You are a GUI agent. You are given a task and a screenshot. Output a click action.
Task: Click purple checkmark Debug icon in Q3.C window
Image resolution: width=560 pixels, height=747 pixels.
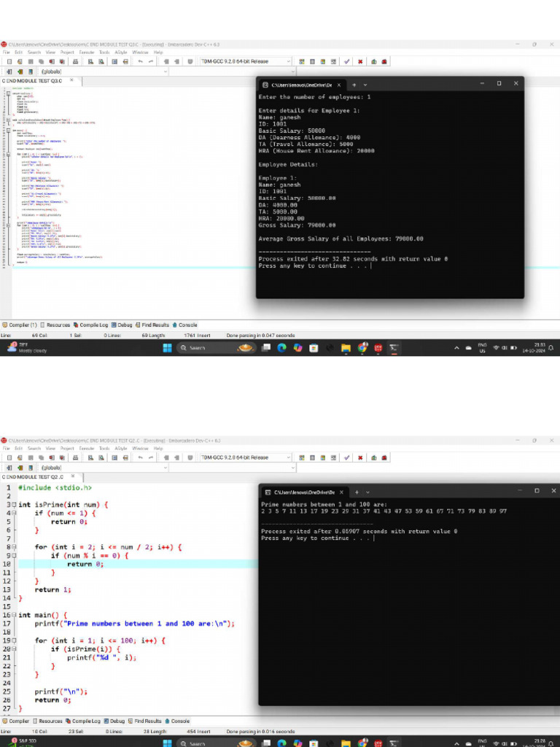(347, 61)
